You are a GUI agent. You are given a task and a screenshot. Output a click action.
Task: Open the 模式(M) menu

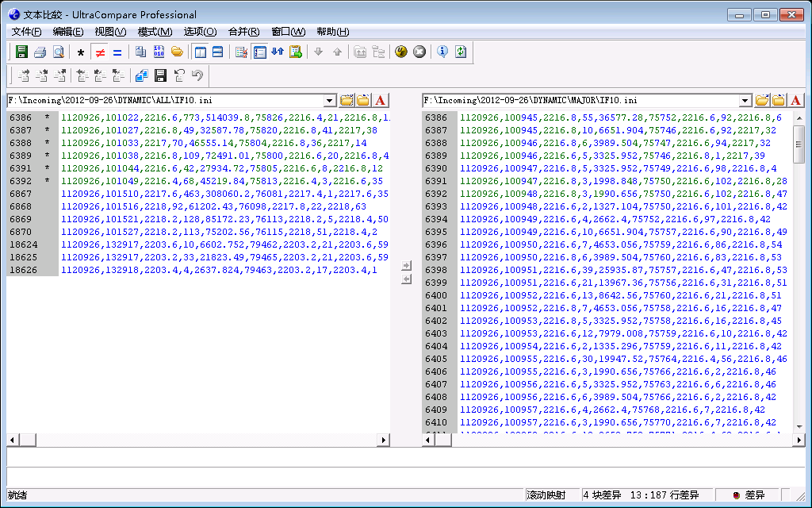click(155, 32)
